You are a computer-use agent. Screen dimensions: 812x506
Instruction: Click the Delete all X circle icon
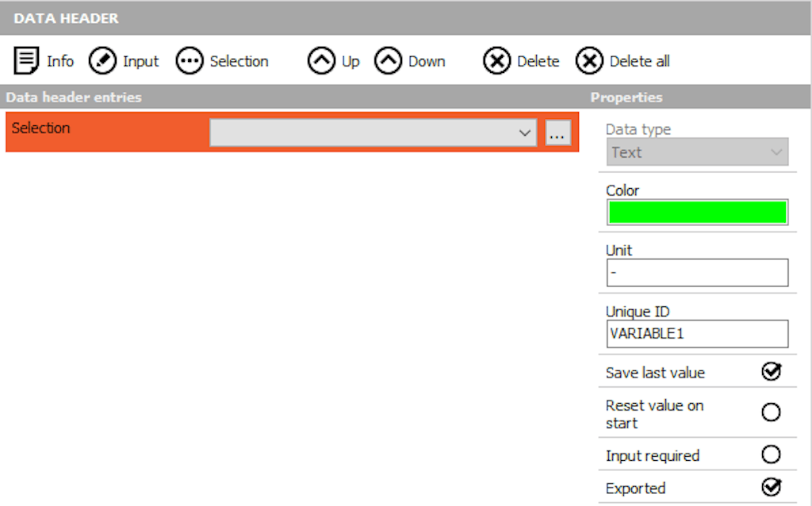[x=589, y=60]
